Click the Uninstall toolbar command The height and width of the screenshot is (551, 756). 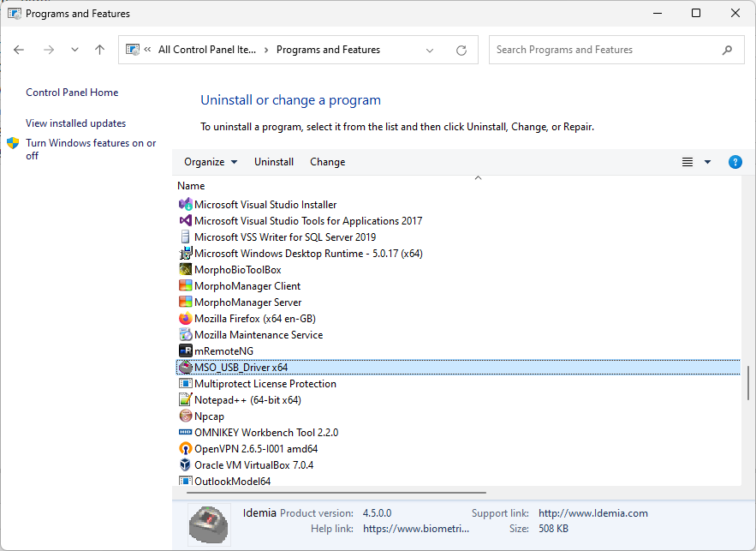click(274, 162)
